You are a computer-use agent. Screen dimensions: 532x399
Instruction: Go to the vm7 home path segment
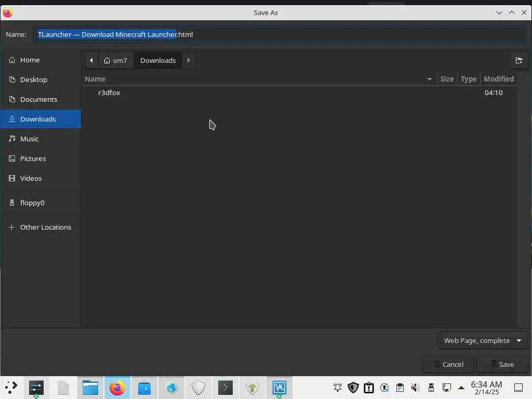click(x=116, y=60)
